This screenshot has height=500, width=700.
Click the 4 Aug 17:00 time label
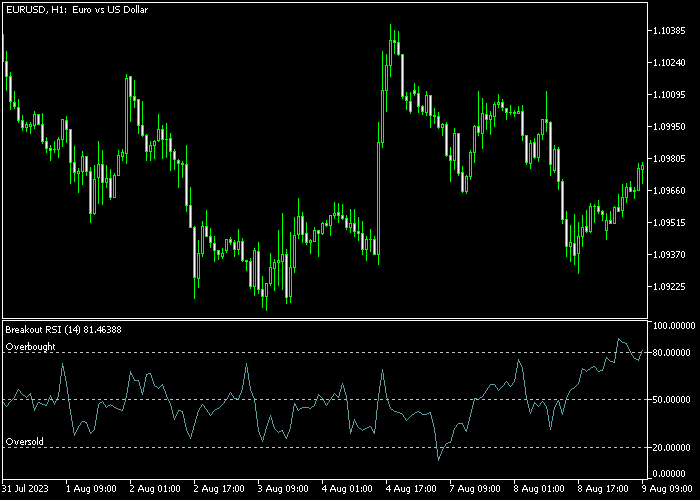coord(411,488)
